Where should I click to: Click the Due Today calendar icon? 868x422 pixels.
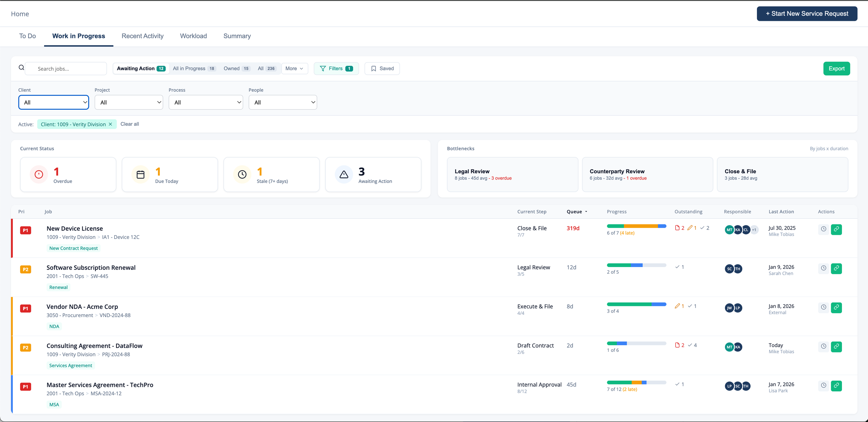[141, 174]
